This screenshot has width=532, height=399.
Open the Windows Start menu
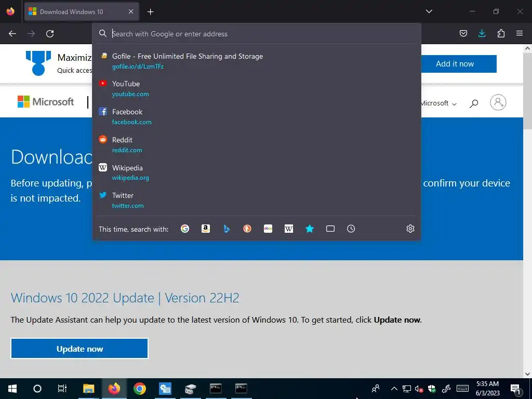click(x=12, y=389)
